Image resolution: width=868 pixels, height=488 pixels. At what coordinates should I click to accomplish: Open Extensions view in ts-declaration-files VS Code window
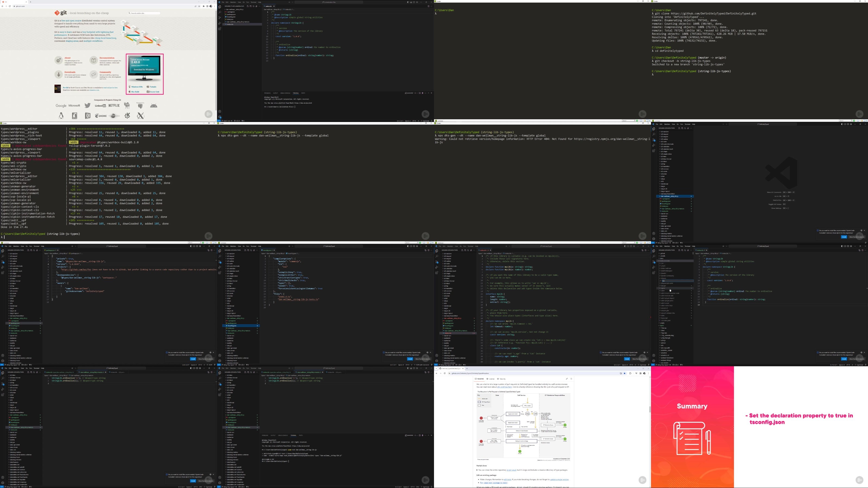tap(220, 29)
